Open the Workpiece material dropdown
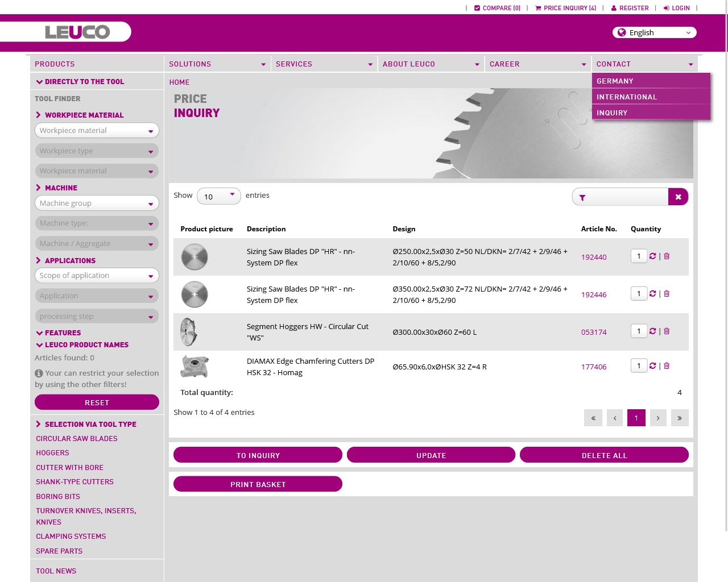 pos(97,131)
